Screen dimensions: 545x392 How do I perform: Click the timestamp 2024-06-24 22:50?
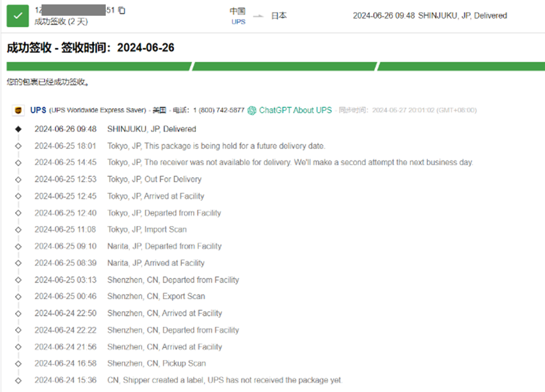coord(65,313)
